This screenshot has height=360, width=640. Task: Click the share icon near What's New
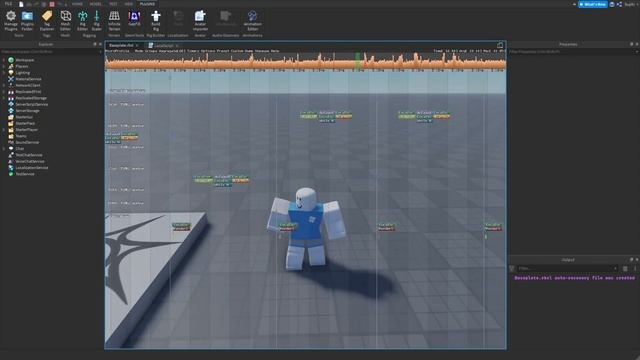pyautogui.click(x=619, y=4)
